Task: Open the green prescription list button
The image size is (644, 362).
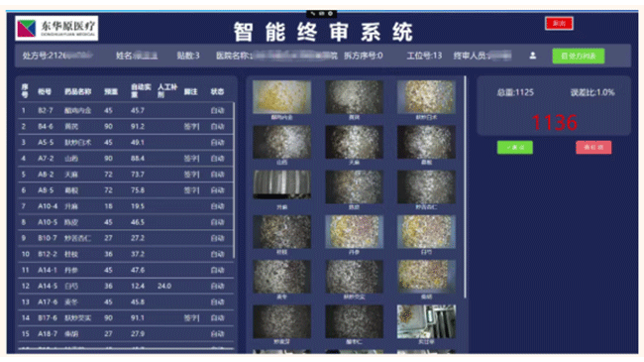Action: pyautogui.click(x=579, y=56)
